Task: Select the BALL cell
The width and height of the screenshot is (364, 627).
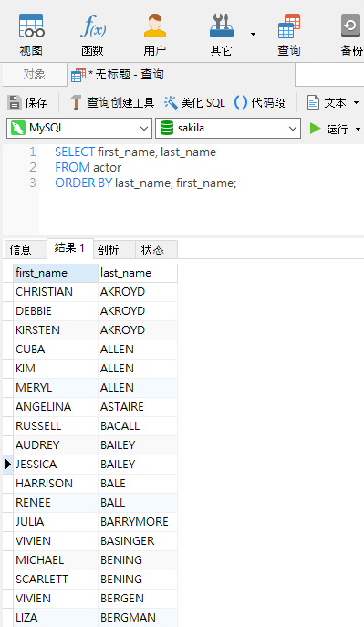Action: coord(138,503)
